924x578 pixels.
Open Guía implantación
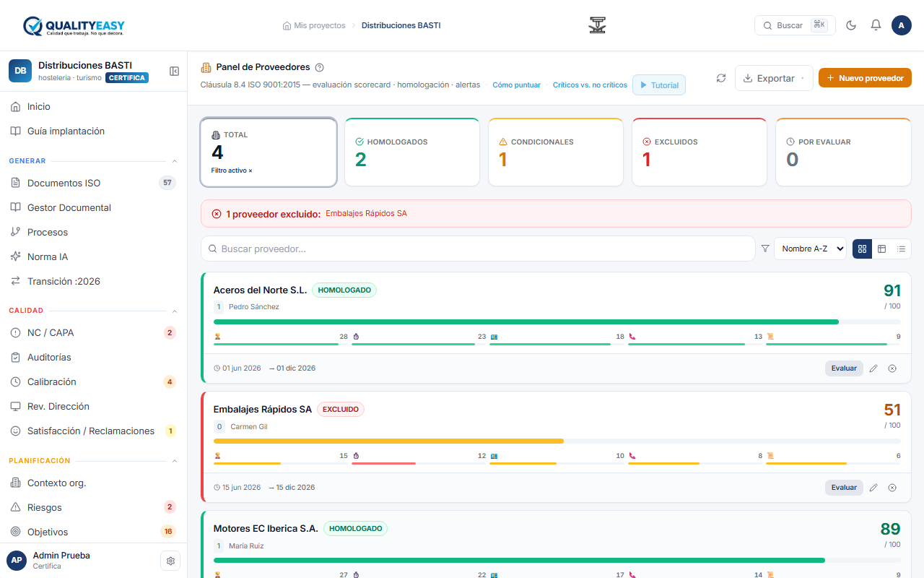93,131
